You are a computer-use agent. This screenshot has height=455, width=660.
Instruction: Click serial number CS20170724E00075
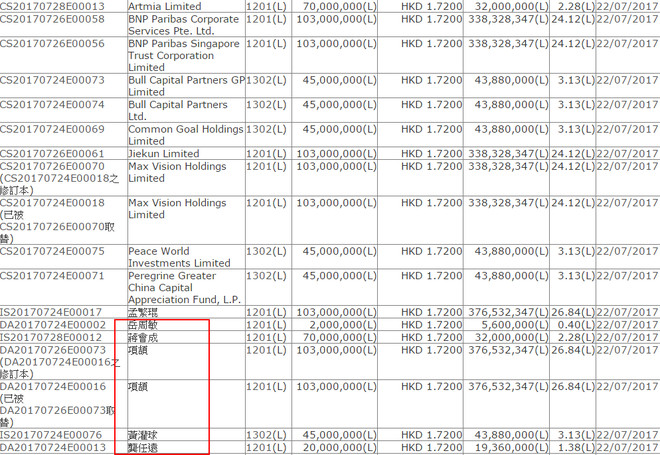(x=52, y=251)
